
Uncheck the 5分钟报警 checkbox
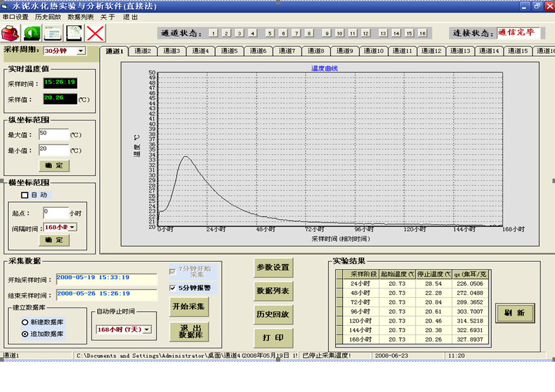(173, 288)
